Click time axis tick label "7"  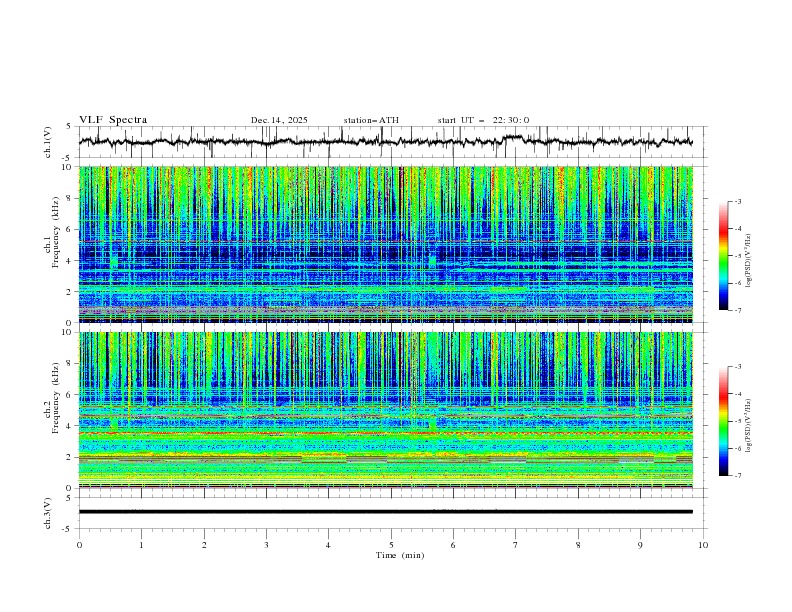516,545
